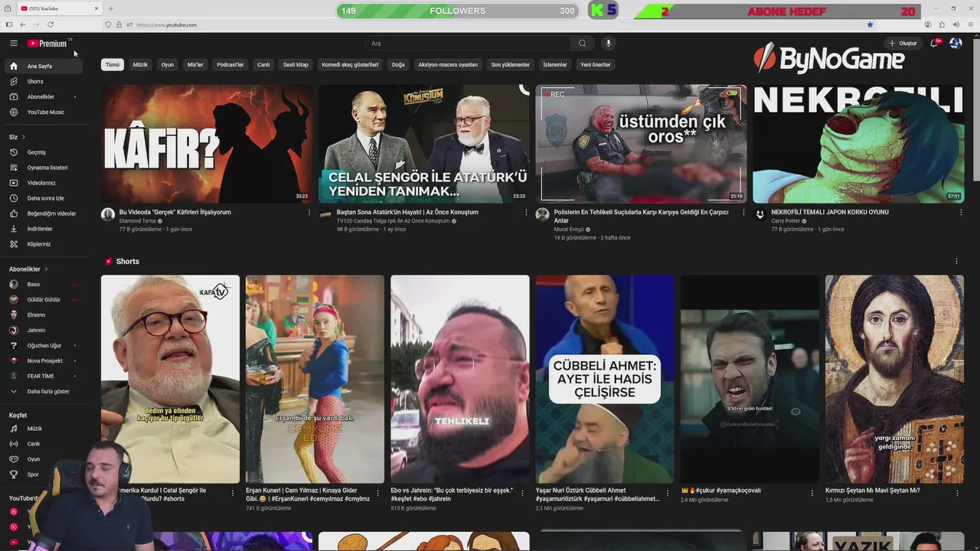
Task: Select the Sesli kitap filter chip
Action: tap(296, 65)
